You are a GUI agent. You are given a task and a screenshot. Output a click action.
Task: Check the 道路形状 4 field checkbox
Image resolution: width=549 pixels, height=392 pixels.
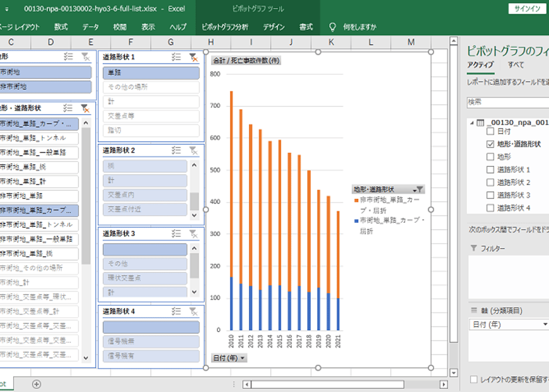pyautogui.click(x=490, y=208)
